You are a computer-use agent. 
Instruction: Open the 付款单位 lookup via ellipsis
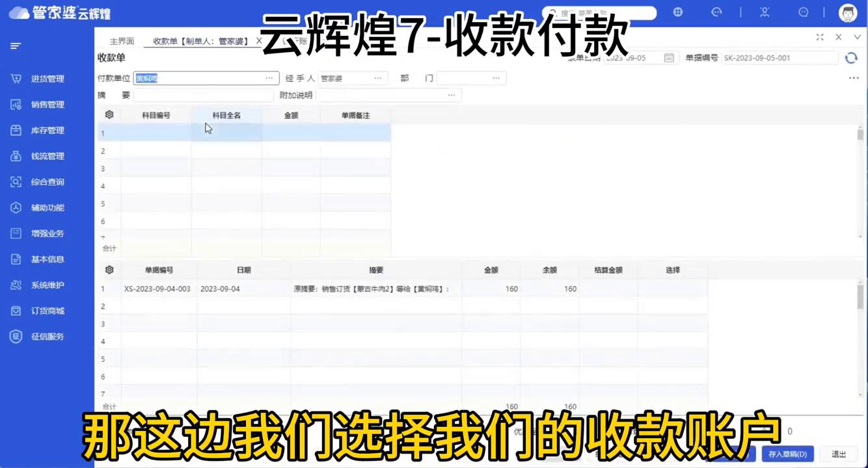(269, 78)
